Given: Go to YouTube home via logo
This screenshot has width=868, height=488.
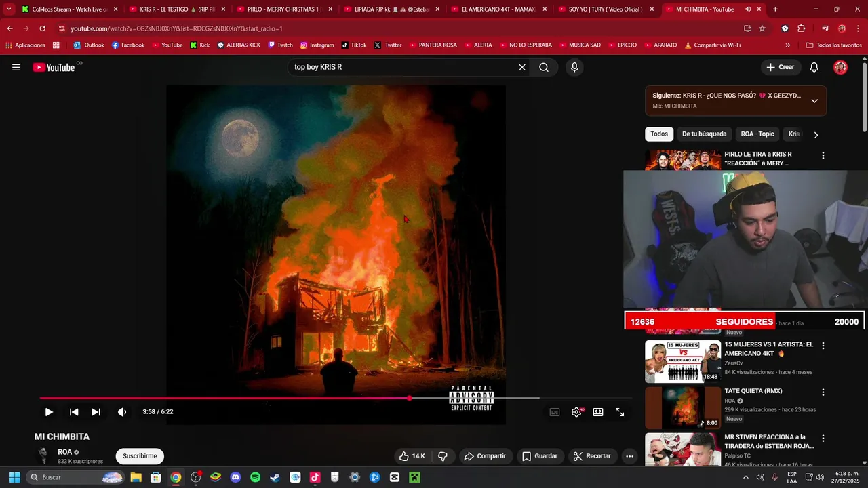Looking at the screenshot, I should [x=54, y=67].
